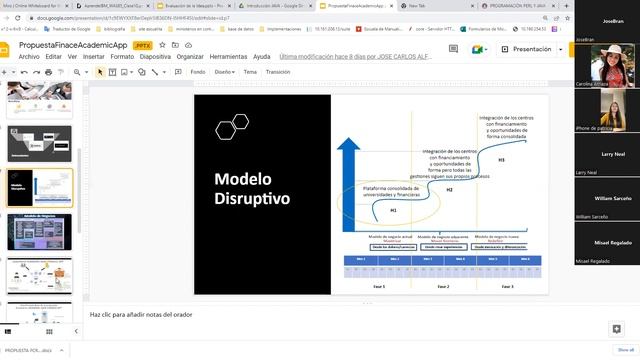Open the Editar menu

coord(53,57)
